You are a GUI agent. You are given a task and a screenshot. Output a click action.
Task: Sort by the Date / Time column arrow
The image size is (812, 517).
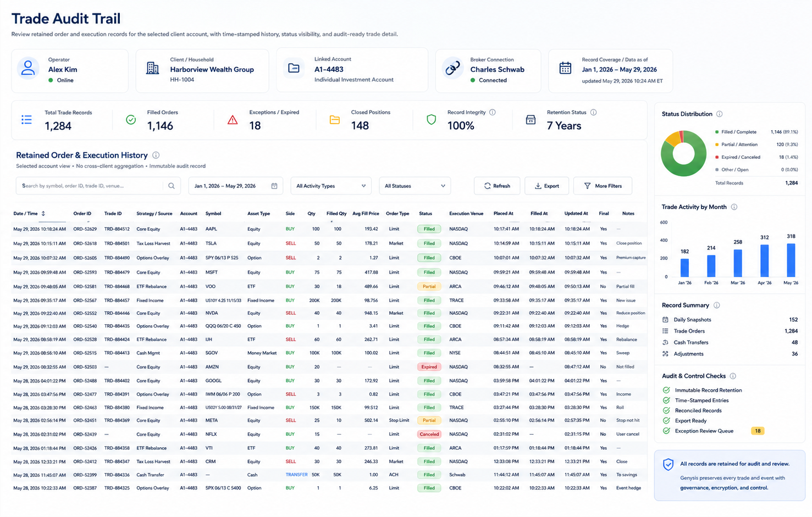click(x=43, y=214)
